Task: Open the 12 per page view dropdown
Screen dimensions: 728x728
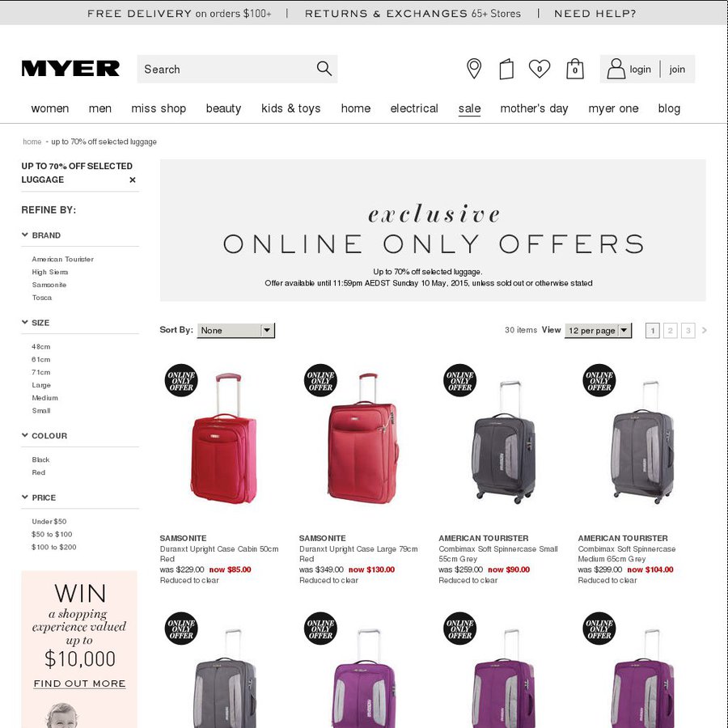Action: 598,330
